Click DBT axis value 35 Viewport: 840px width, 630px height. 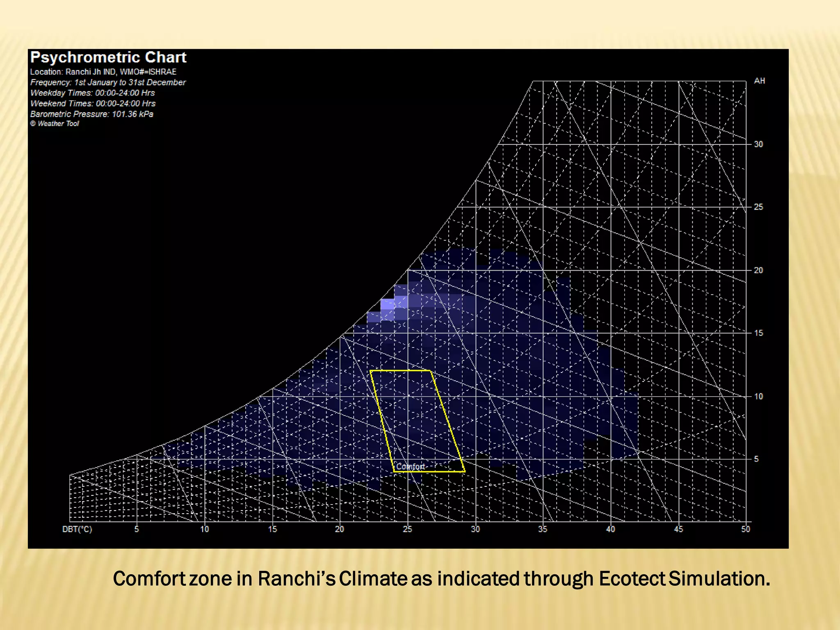543,529
